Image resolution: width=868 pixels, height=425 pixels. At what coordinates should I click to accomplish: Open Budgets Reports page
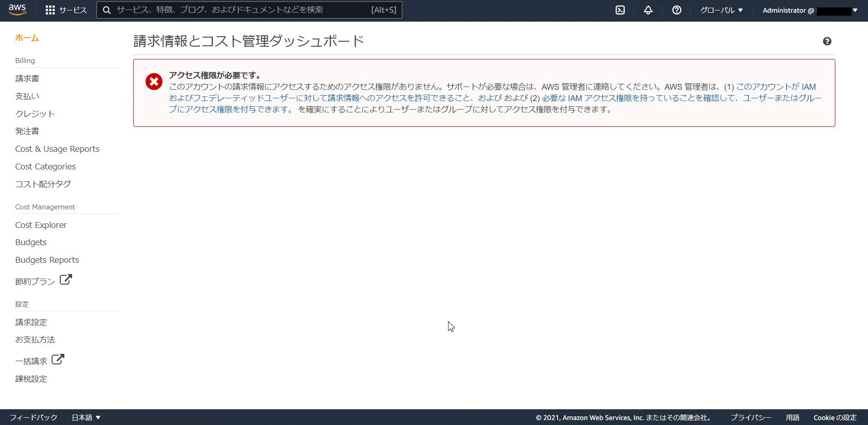pyautogui.click(x=47, y=260)
